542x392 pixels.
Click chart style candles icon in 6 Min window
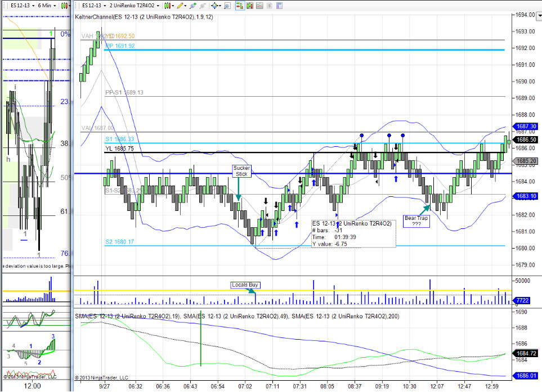pyautogui.click(x=63, y=6)
